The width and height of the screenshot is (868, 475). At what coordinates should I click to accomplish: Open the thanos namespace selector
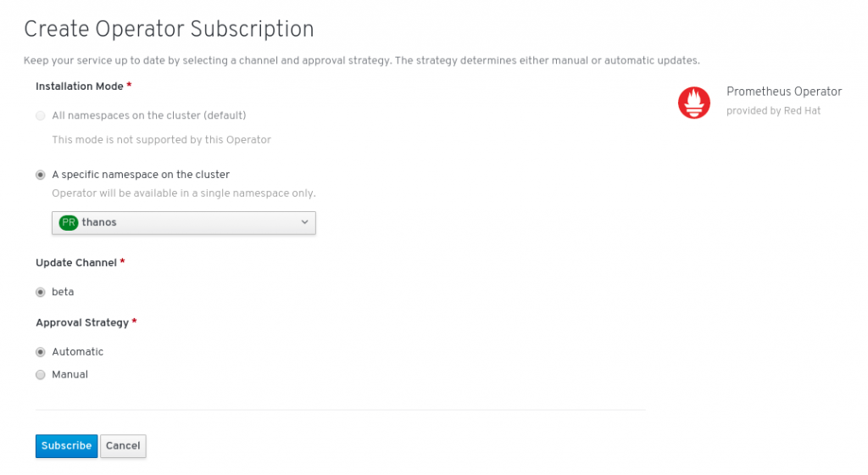[x=183, y=222]
